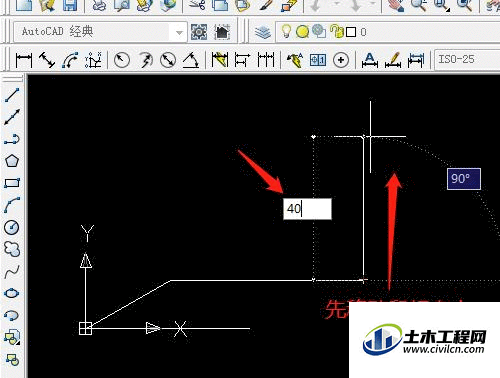This screenshot has width=500, height=378.
Task: Pick the Ellipse tool
Action: [x=12, y=293]
